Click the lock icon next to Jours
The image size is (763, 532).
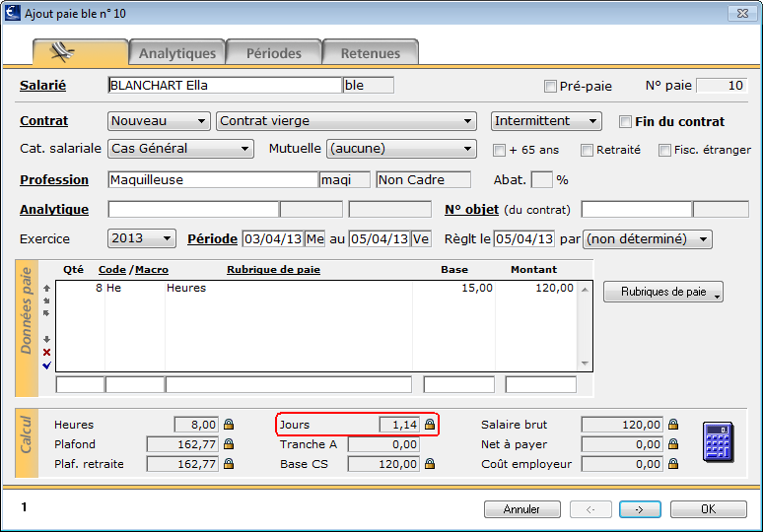430,424
